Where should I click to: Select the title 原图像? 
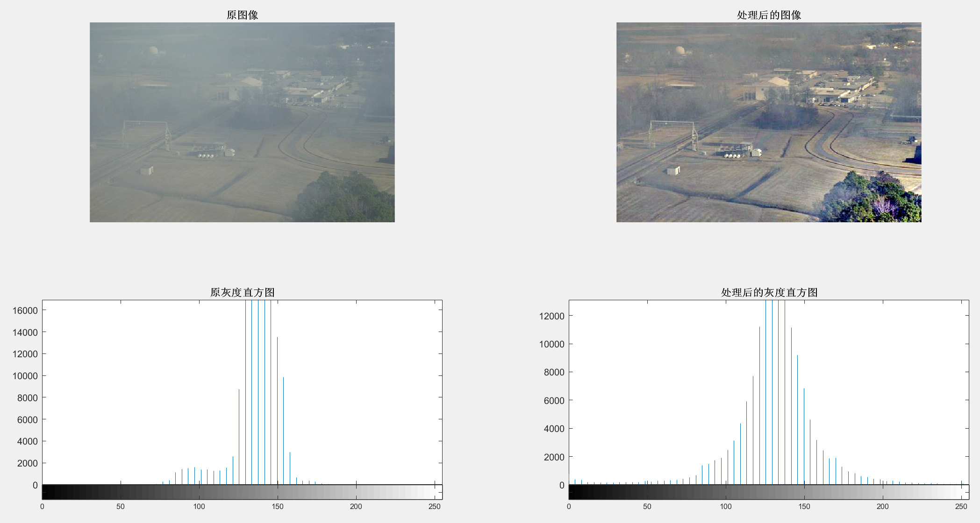(x=242, y=15)
